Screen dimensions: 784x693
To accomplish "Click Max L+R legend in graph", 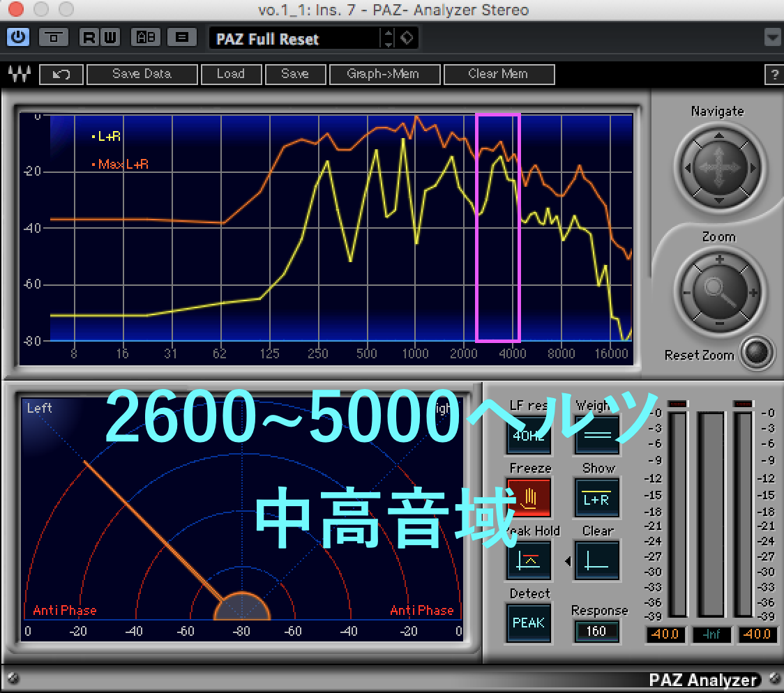I will (x=120, y=165).
